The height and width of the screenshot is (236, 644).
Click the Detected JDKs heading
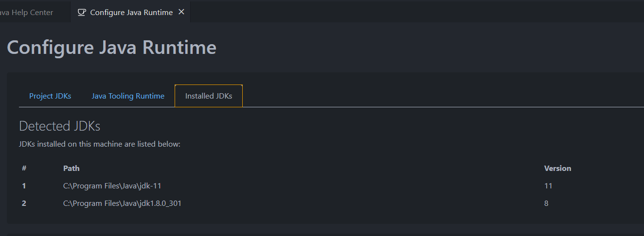(x=59, y=126)
